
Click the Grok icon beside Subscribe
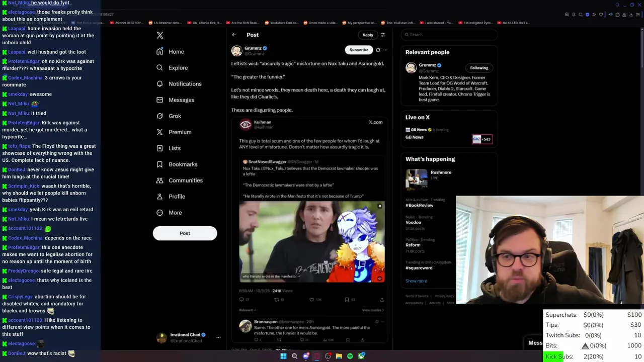click(378, 50)
